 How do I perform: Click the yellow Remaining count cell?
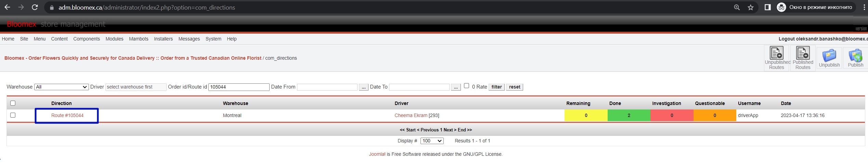(x=586, y=115)
